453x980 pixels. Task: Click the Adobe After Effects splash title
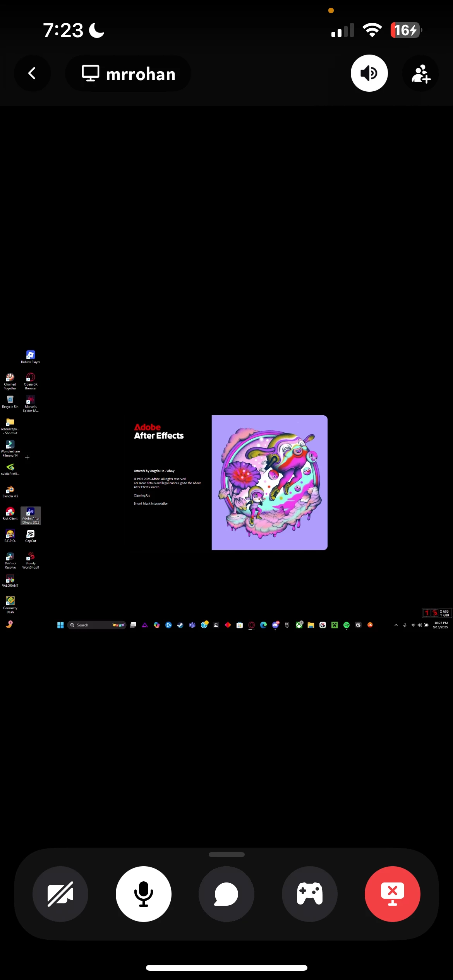coord(159,432)
